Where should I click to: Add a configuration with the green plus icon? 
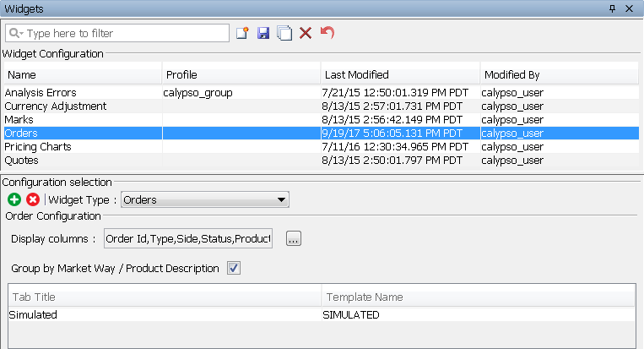click(x=14, y=199)
